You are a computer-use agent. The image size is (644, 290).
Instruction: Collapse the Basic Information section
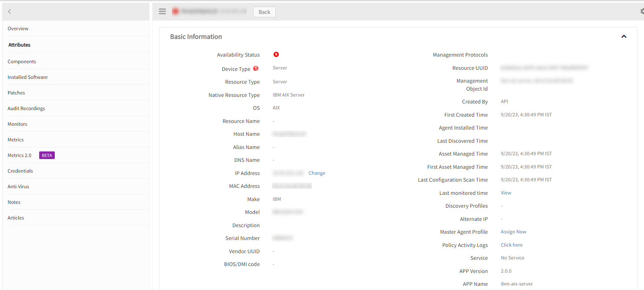624,36
